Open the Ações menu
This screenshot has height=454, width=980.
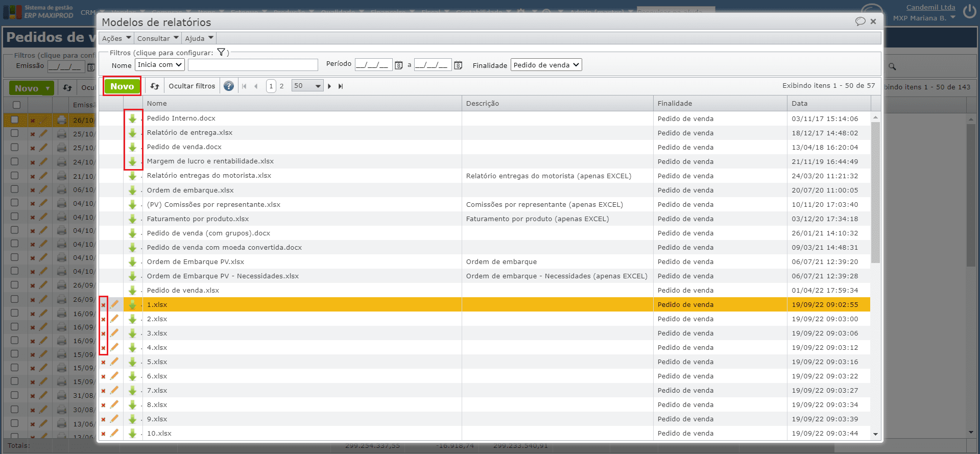pyautogui.click(x=116, y=38)
